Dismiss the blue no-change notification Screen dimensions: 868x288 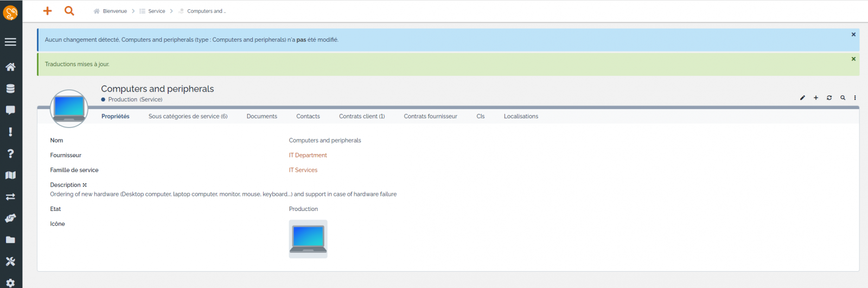(x=853, y=34)
